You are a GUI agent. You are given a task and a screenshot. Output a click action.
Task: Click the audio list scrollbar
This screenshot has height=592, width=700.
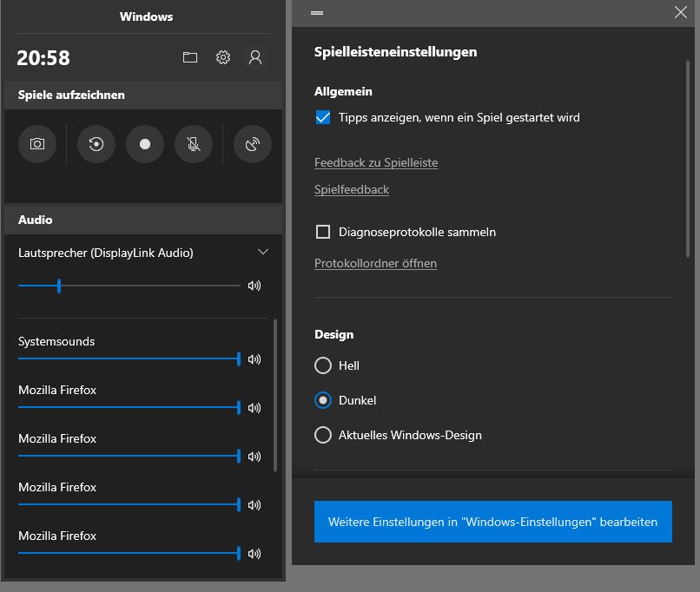coord(275,395)
